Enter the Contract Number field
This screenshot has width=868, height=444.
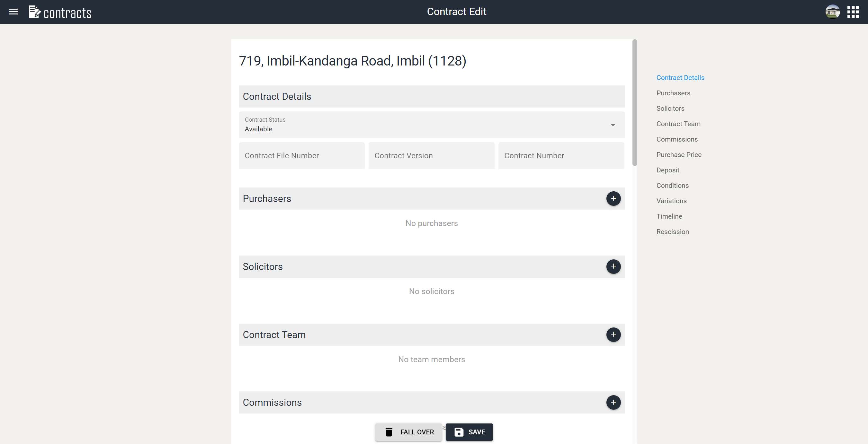click(x=561, y=156)
